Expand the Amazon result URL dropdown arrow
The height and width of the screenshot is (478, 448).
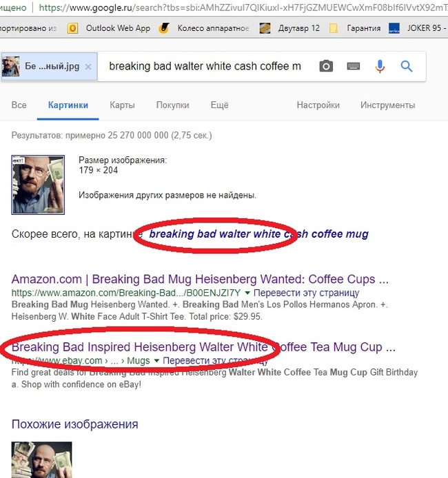tap(247, 293)
